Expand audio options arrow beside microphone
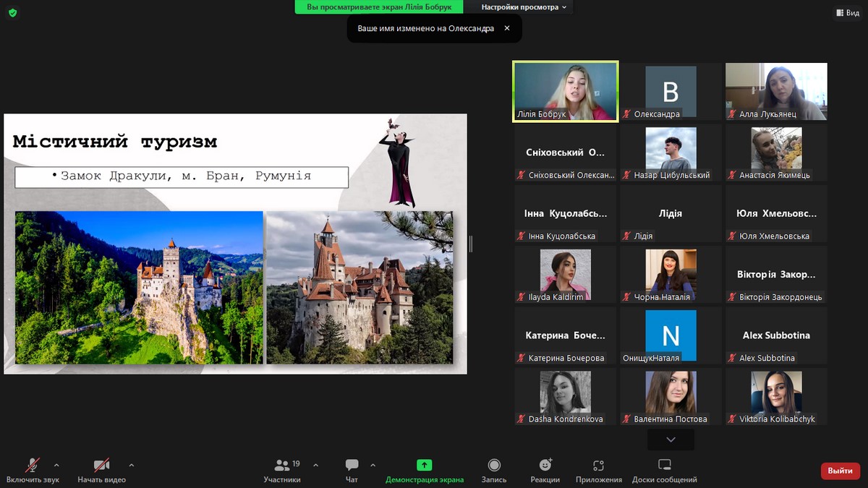868x488 pixels. (56, 465)
